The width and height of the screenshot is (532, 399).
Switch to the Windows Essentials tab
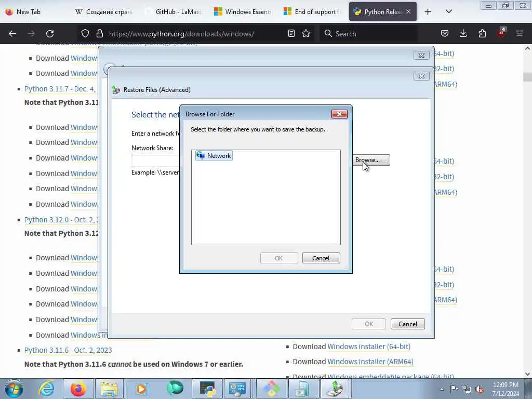click(x=243, y=12)
